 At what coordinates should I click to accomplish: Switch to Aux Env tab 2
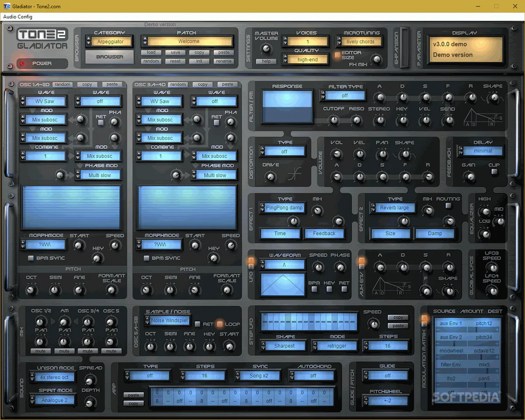click(361, 267)
